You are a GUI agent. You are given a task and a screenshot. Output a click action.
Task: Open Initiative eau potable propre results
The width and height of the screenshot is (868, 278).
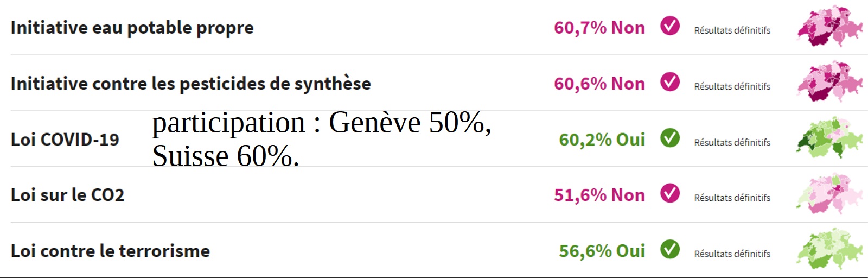pos(132,28)
